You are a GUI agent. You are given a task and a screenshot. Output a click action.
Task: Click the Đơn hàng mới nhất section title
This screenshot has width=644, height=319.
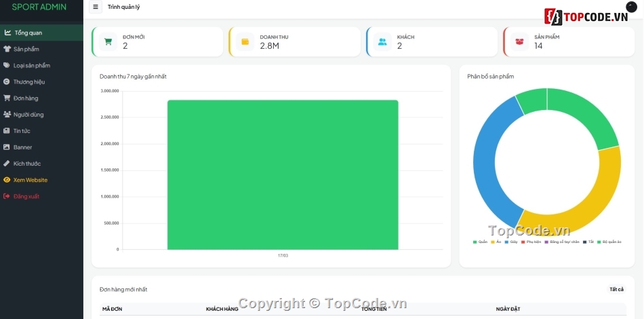pos(123,289)
